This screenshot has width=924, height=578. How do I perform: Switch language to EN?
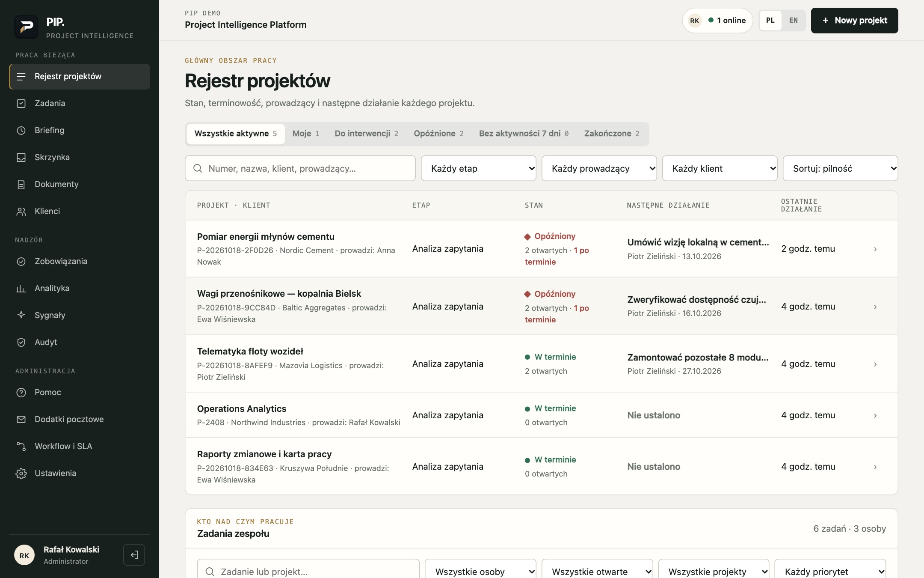pos(794,21)
